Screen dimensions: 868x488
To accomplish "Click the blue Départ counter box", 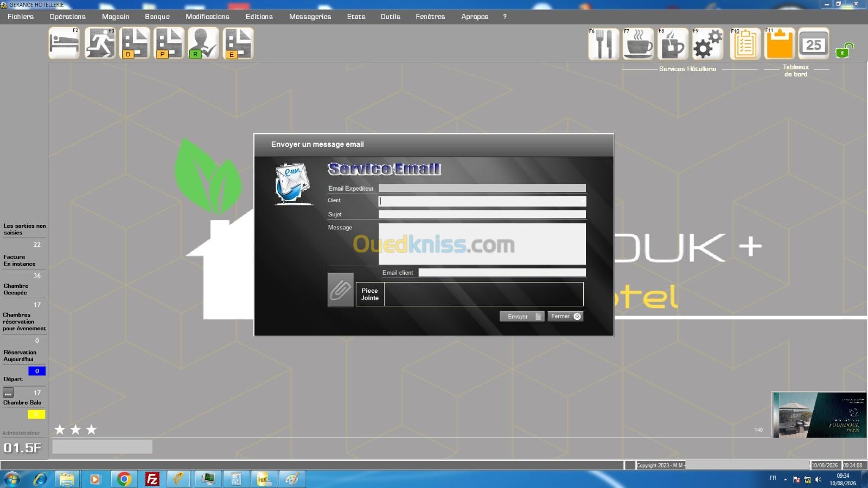I will pos(37,371).
